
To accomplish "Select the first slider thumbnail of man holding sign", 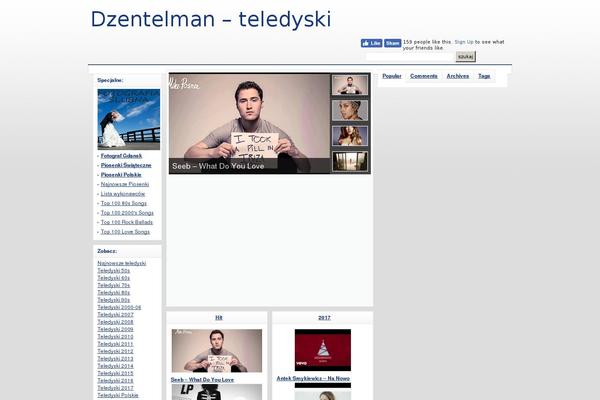I will 350,85.
